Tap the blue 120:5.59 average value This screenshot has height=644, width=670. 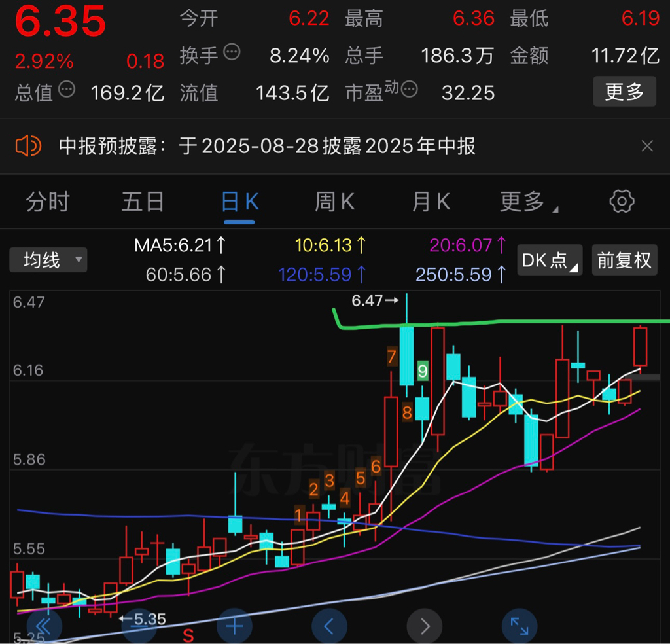[322, 275]
